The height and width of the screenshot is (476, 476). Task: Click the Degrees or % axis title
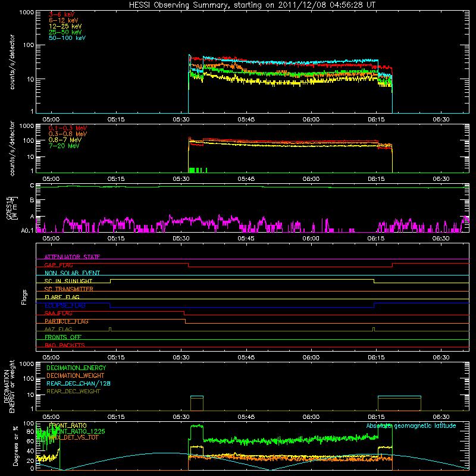click(15, 446)
